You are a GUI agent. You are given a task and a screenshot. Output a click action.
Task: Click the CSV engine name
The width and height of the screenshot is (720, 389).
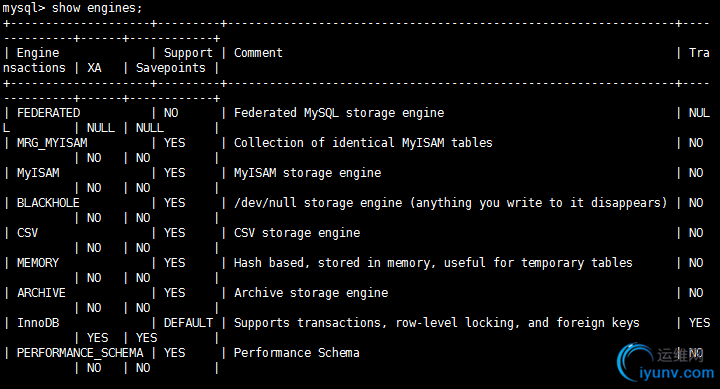[28, 233]
